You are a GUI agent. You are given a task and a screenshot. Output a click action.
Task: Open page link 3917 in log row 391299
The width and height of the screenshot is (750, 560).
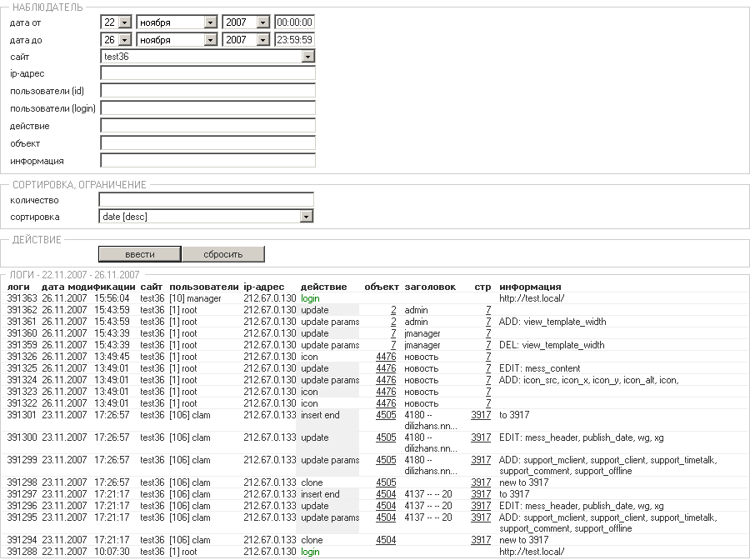pyautogui.click(x=481, y=460)
